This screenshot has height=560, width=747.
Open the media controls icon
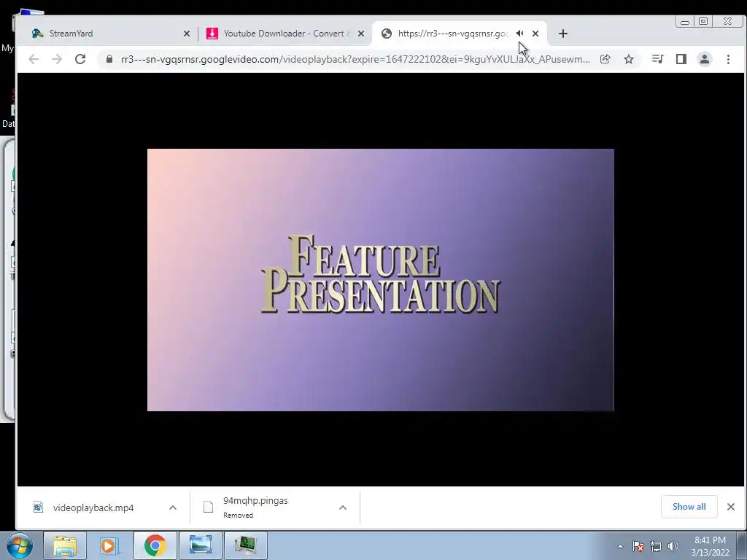tap(657, 59)
